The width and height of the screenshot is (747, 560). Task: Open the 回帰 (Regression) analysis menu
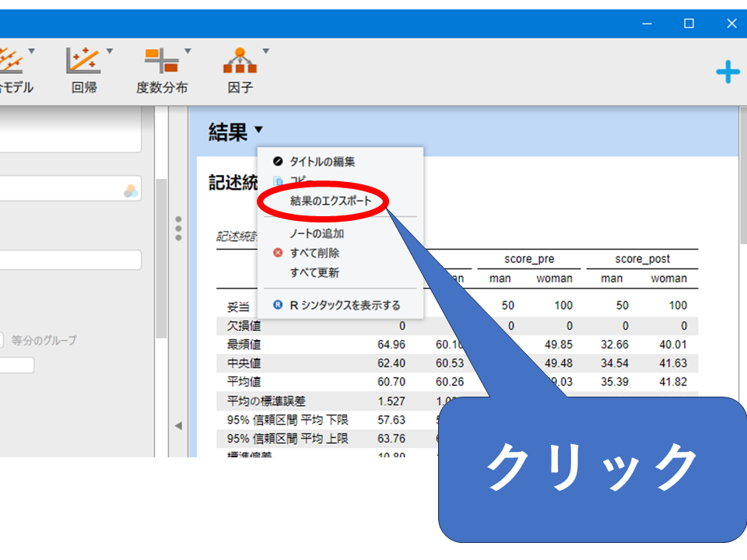[x=84, y=70]
